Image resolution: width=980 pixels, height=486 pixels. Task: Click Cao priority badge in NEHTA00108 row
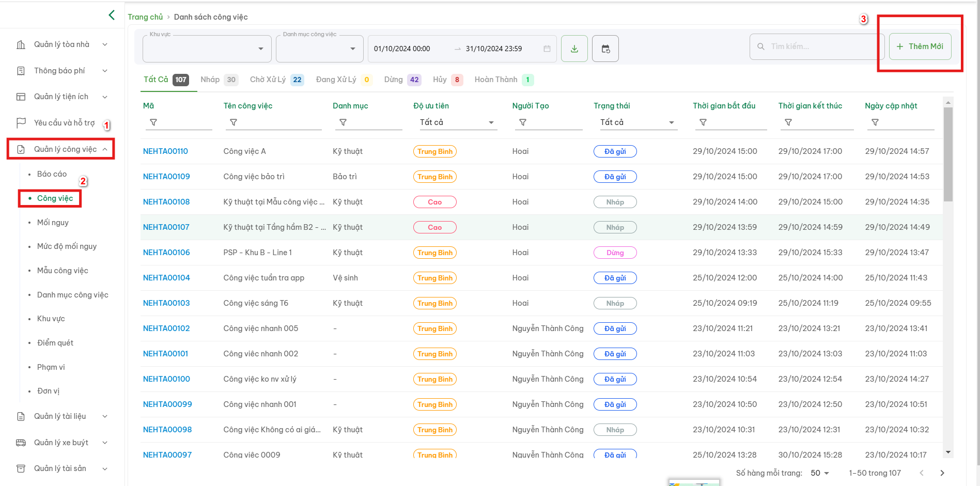click(x=435, y=202)
